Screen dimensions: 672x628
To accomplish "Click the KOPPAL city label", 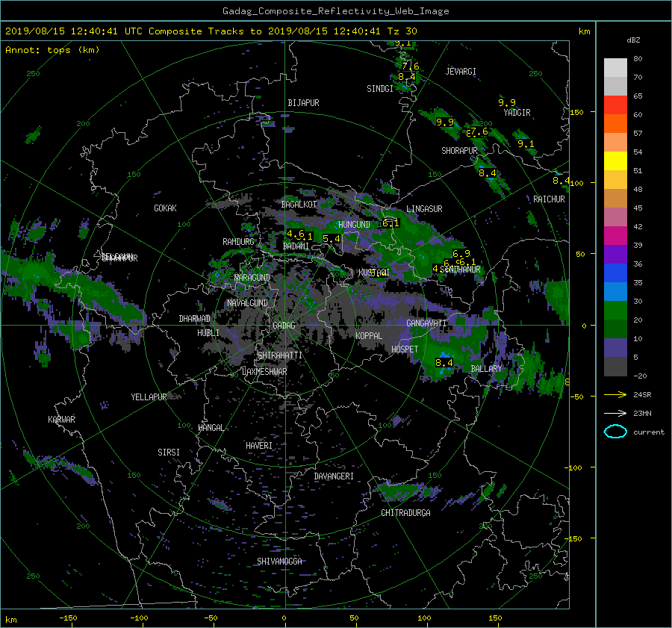I will 369,336.
